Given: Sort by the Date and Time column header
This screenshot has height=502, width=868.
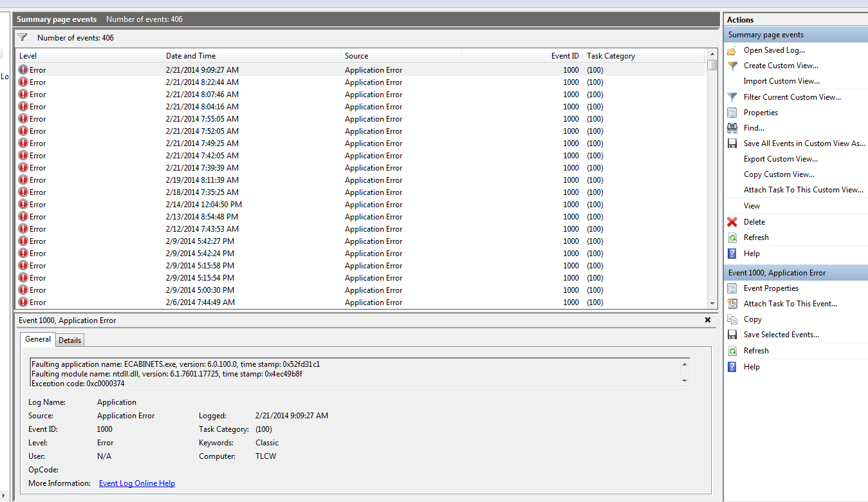Looking at the screenshot, I should [190, 56].
